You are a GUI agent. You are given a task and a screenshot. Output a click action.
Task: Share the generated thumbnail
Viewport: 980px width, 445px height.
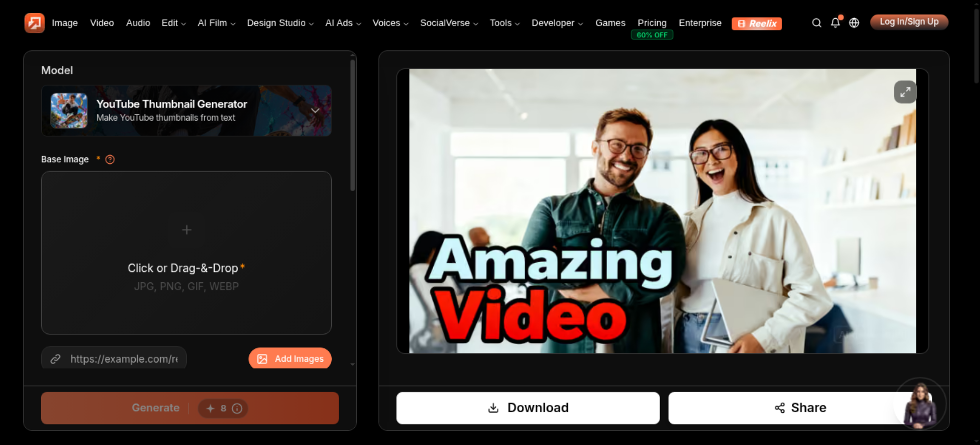pyautogui.click(x=800, y=408)
